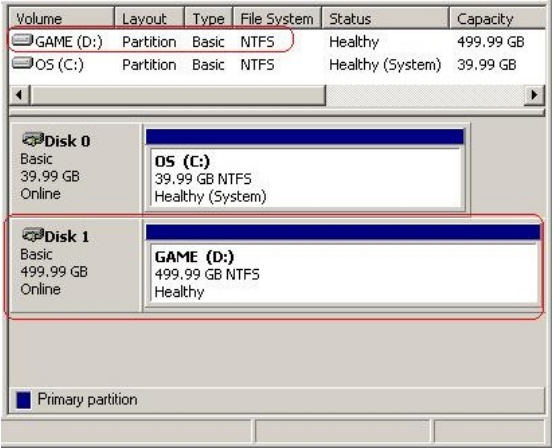
Task: Click the right scroll arrow in volume list
Action: [x=534, y=95]
